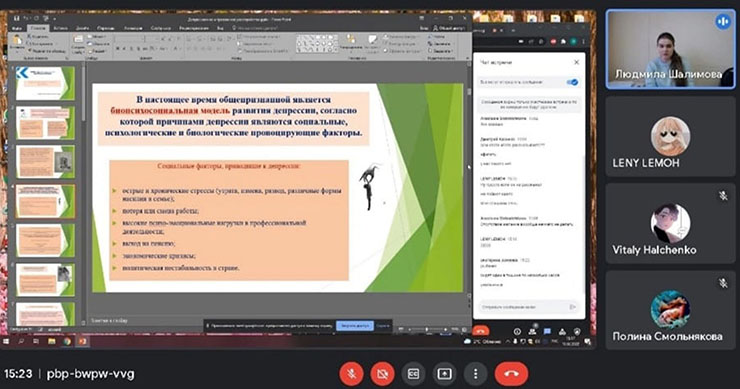This screenshot has width=740, height=389.
Task: Click the bullet 'потеря или смена работы'
Action: 160,211
